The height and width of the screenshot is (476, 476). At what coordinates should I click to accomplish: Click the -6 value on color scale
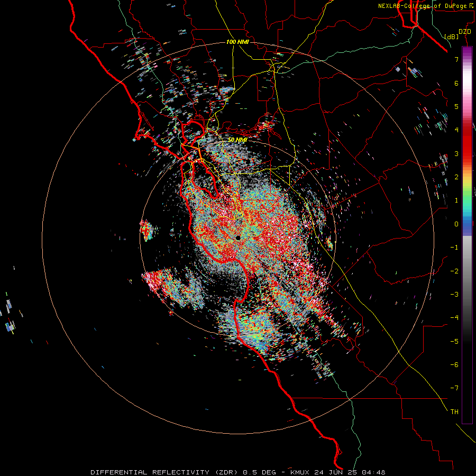(x=454, y=365)
